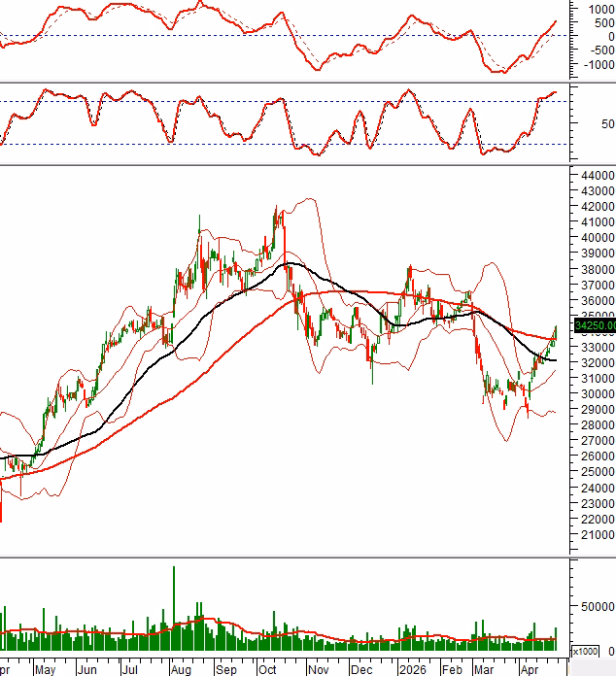Click the 40000 price level on axis
This screenshot has width=616, height=676.
click(x=595, y=237)
